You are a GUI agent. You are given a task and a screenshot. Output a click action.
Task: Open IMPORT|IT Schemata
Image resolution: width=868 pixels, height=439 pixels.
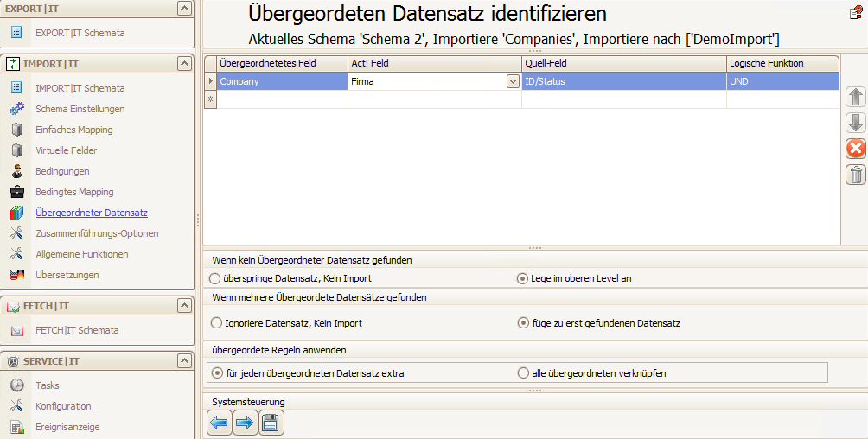tap(80, 88)
